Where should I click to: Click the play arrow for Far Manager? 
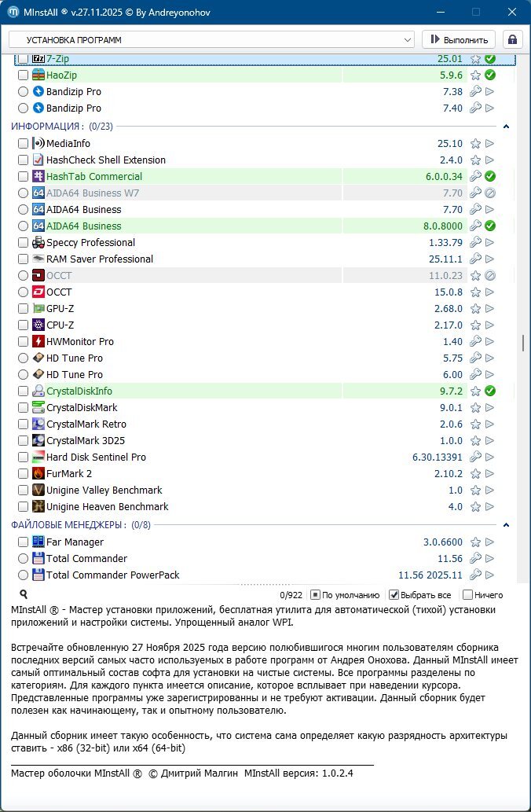click(490, 542)
